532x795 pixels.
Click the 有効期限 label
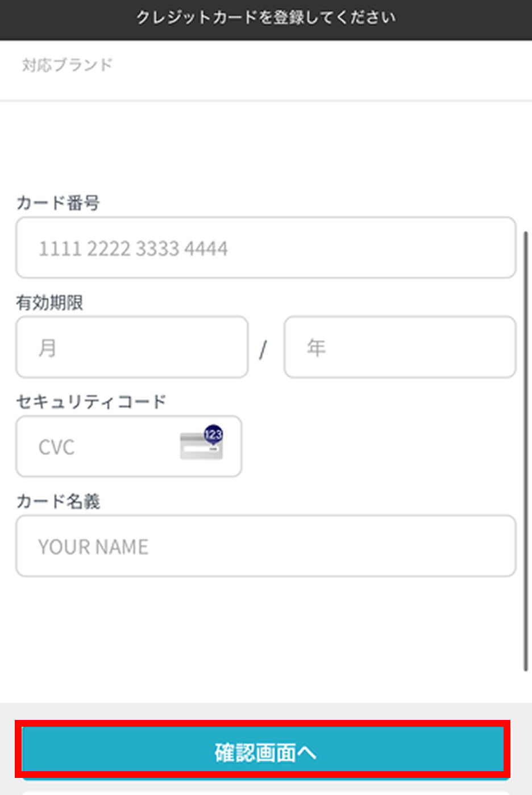49,303
